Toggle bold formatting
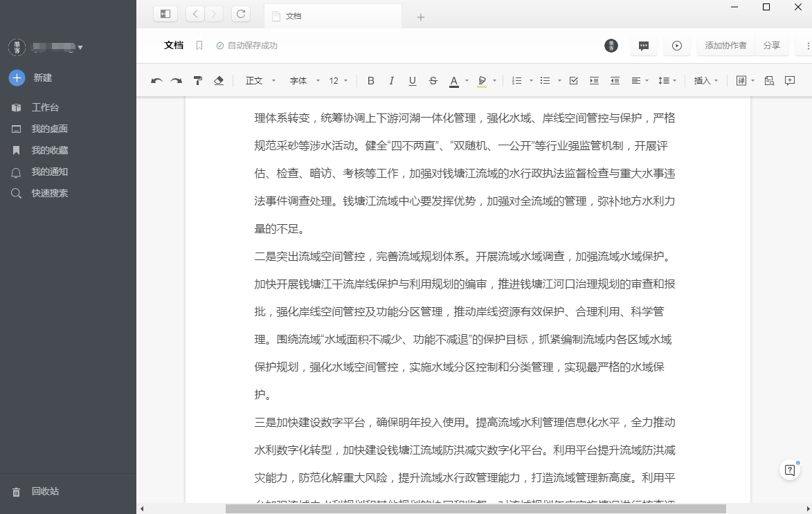 point(371,81)
